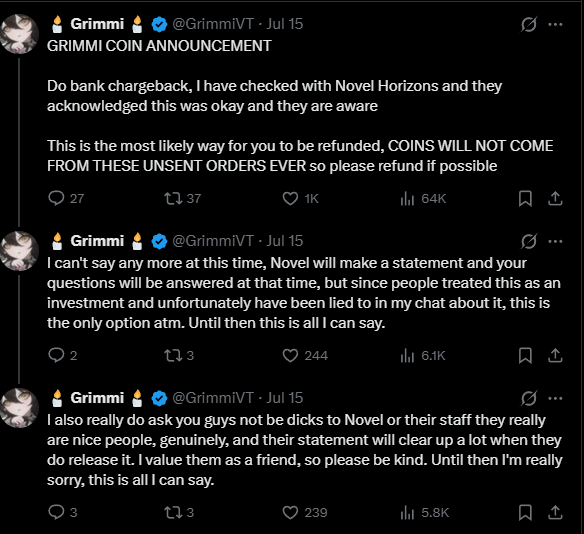
Task: Open Jul 15 timestamp of second tweet
Action: pos(285,241)
